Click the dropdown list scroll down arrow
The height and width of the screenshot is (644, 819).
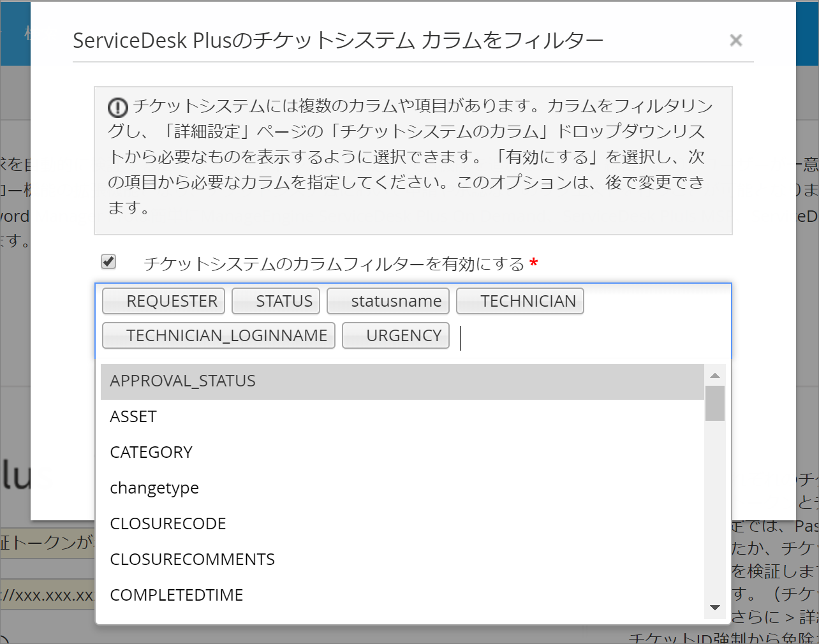[715, 608]
